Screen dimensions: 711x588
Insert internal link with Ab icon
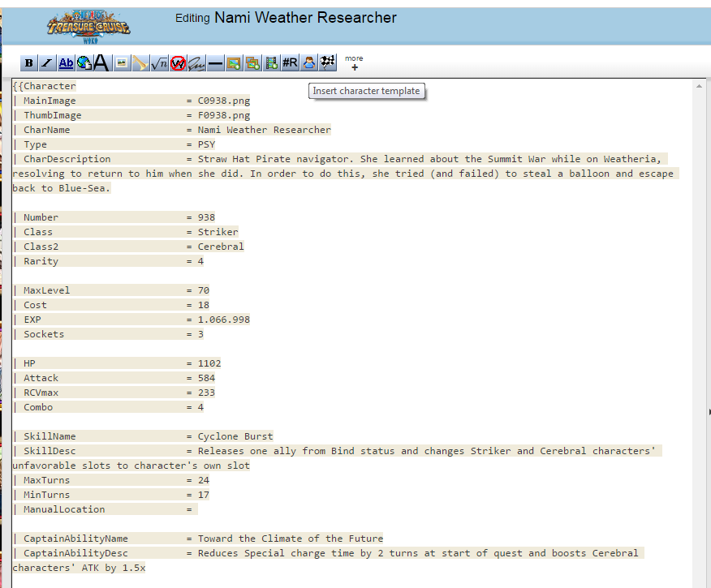point(67,63)
